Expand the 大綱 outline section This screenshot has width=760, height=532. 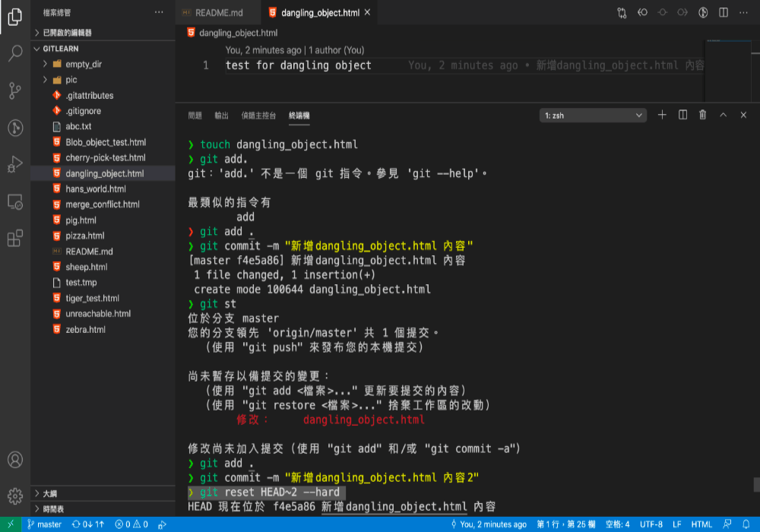tap(103, 493)
